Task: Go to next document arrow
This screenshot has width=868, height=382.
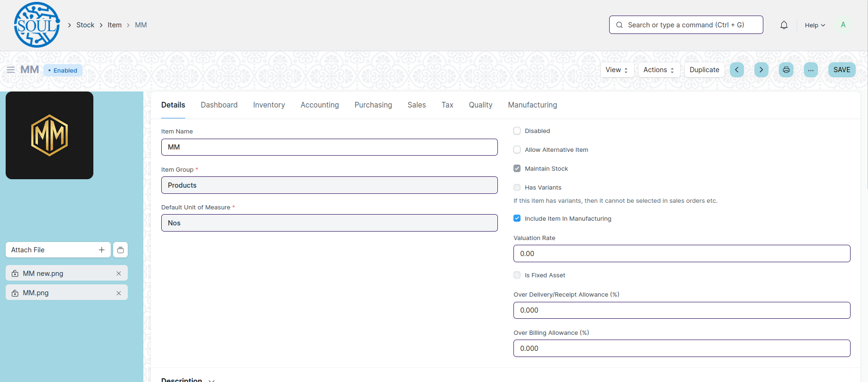Action: 761,70
